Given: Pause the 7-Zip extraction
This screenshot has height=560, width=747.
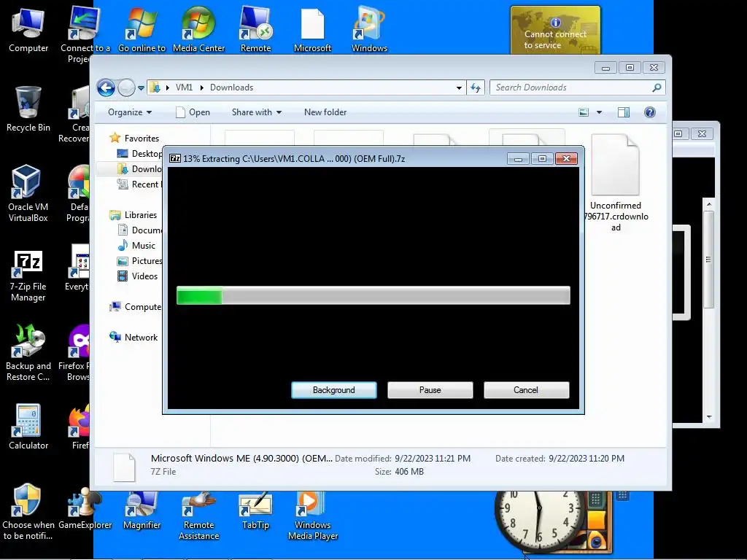Looking at the screenshot, I should tap(430, 390).
